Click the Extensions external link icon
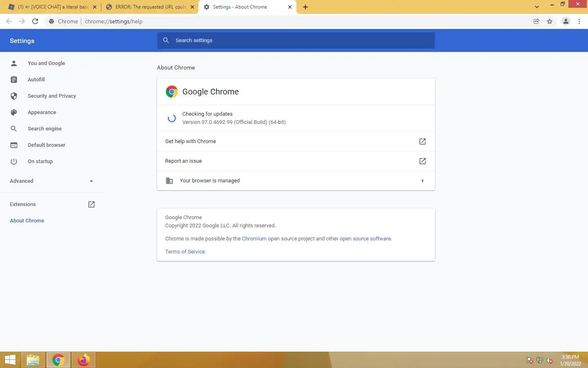Screen dimensions: 588x368 click(91, 204)
